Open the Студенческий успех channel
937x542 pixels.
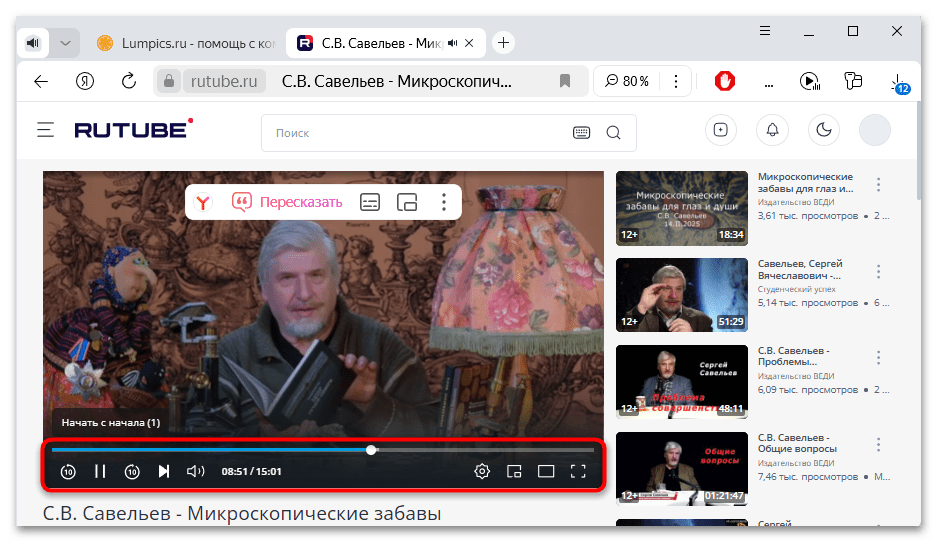coord(797,289)
